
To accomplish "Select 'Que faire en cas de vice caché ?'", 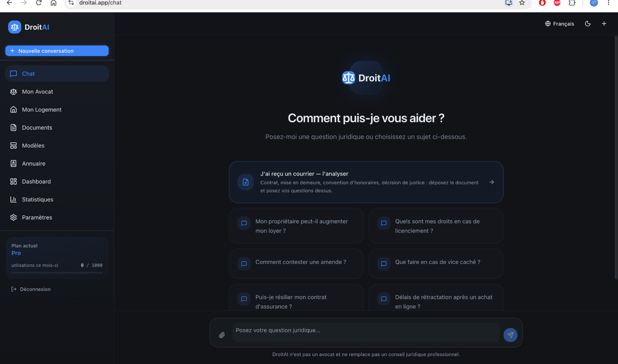I will pos(436,264).
